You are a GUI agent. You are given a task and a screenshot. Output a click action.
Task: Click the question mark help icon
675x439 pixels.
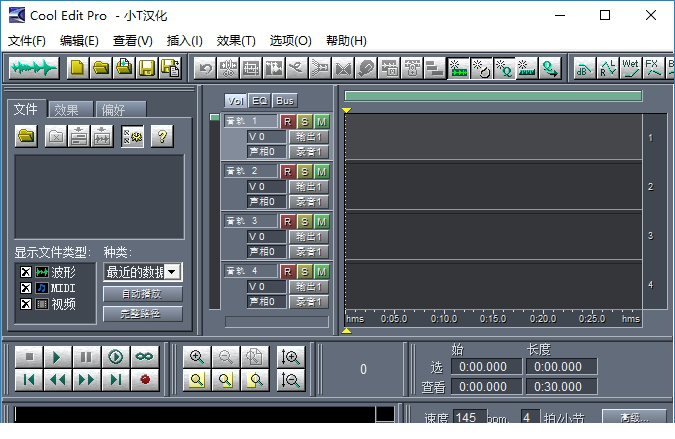click(x=162, y=136)
